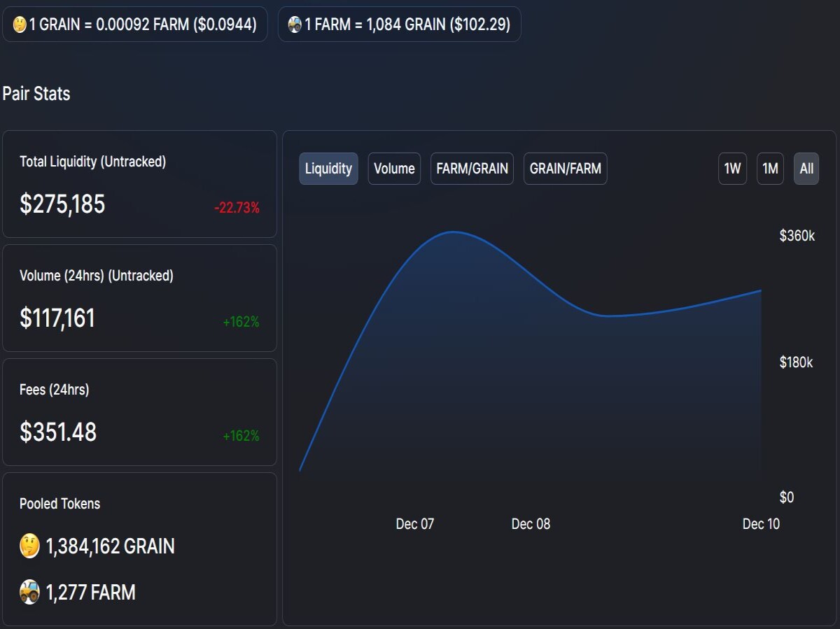This screenshot has height=629, width=840.
Task: Open the 1,384,162 GRAIN pooled token link
Action: tap(110, 546)
